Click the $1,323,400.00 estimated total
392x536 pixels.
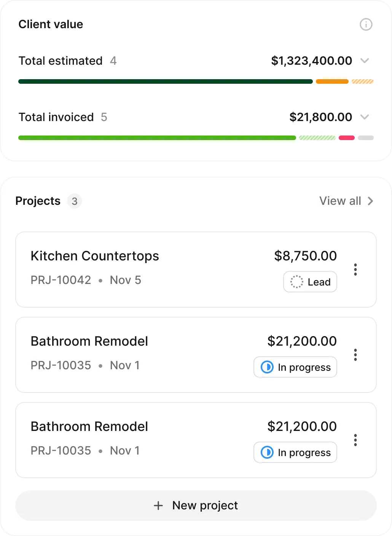(x=312, y=61)
